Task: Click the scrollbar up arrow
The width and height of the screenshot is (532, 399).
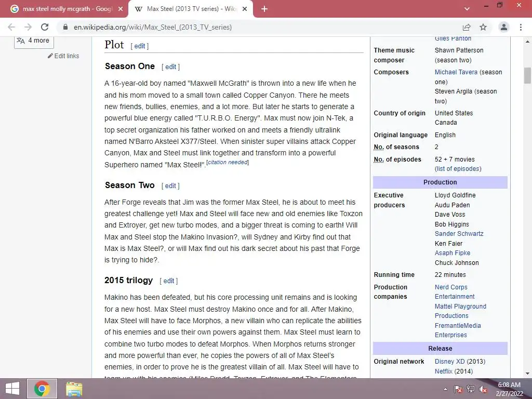Action: [527, 42]
